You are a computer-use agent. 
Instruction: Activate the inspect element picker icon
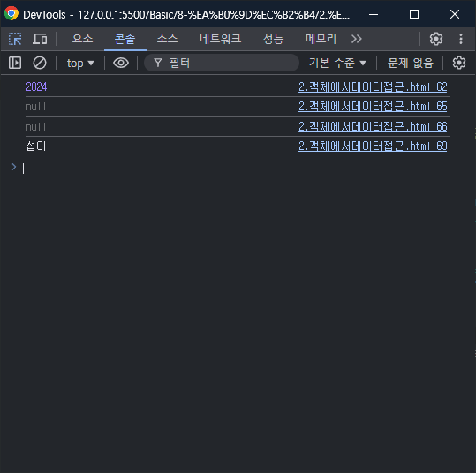[x=15, y=39]
